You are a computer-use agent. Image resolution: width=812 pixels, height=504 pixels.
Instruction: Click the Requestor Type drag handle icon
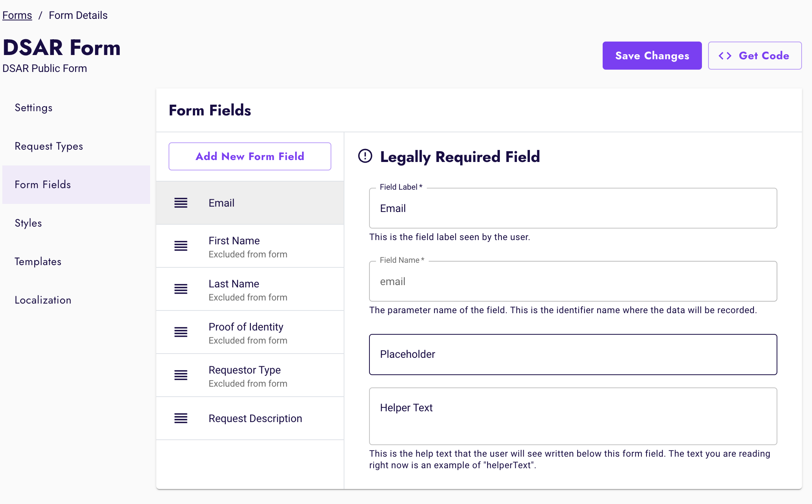[181, 375]
